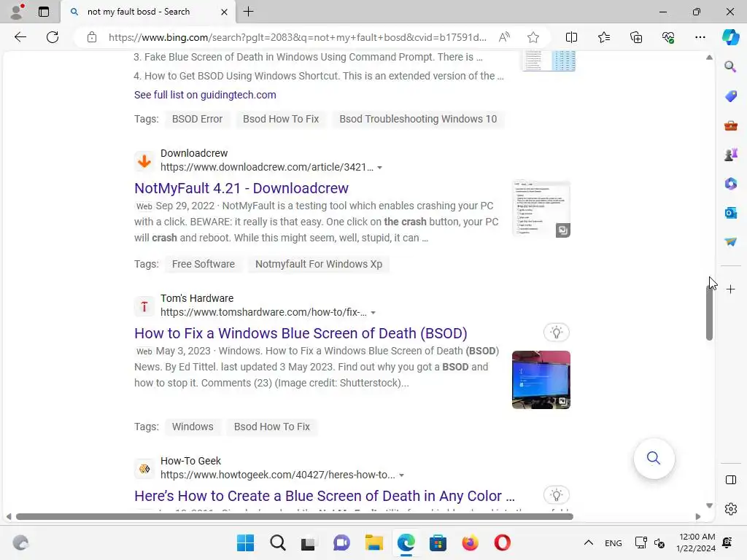Click horizontal scroll right arrow
Image resolution: width=747 pixels, height=560 pixels.
coord(698,517)
